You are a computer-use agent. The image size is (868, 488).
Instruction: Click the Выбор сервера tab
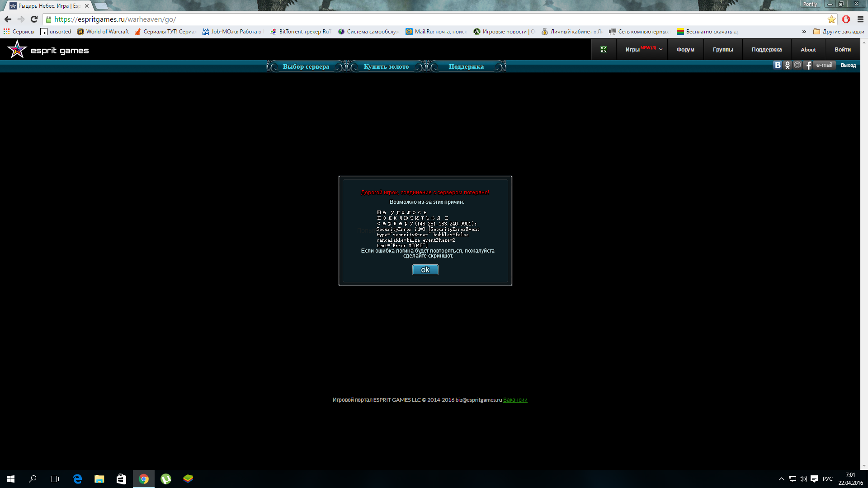click(306, 66)
